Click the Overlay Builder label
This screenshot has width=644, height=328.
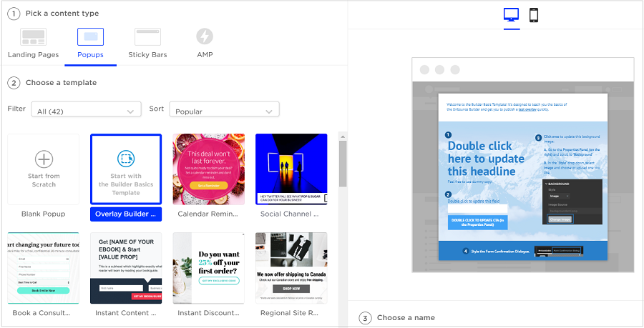click(126, 214)
